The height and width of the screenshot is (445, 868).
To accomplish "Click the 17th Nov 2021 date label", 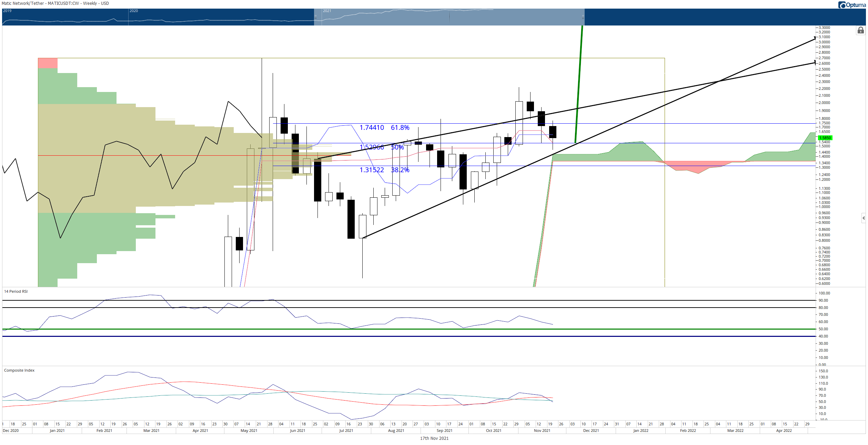I will [x=434, y=438].
